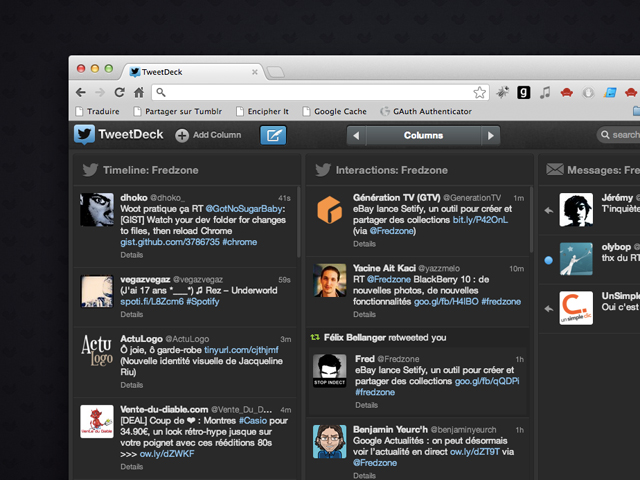
Task: Open the tinyurl.com/cjthjmf link
Action: click(241, 350)
